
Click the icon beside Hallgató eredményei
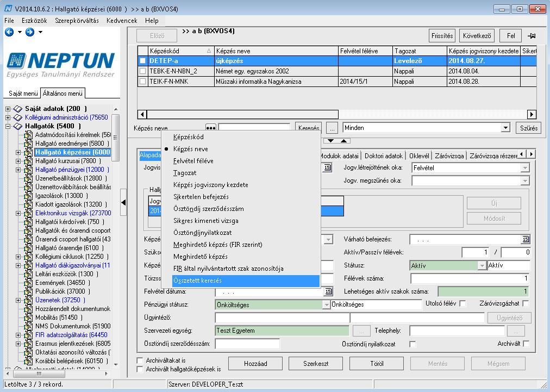(28, 144)
